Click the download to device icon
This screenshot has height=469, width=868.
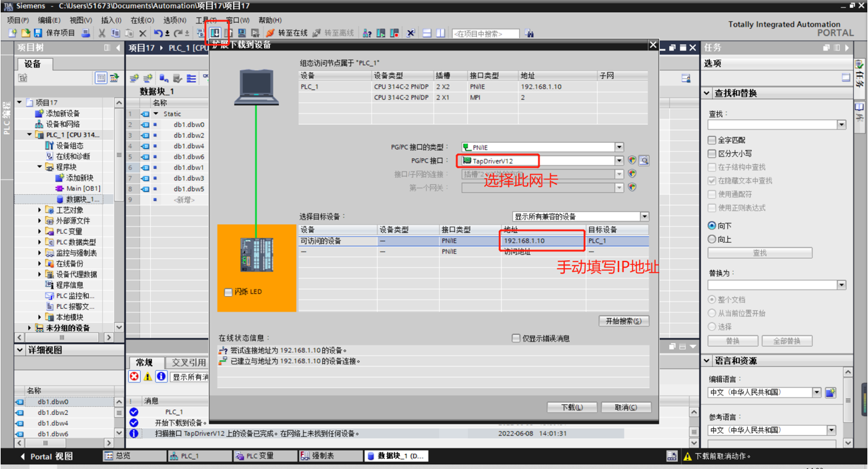click(x=215, y=33)
